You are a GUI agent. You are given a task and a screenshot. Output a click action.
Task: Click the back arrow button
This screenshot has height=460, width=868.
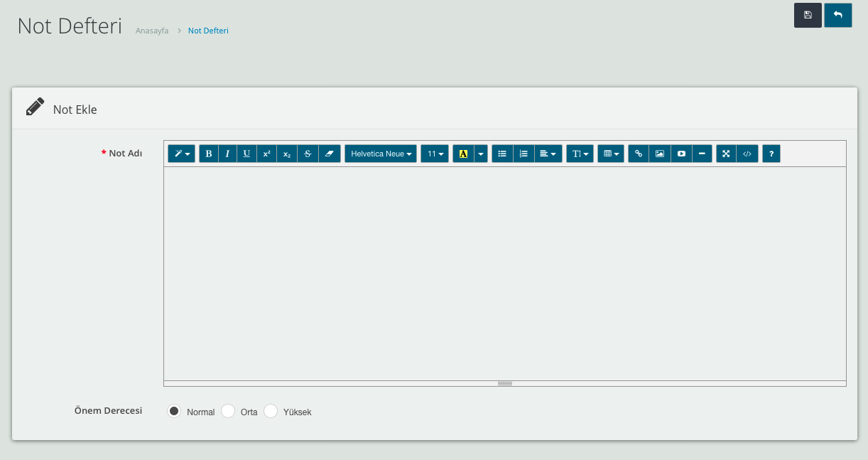tap(838, 15)
